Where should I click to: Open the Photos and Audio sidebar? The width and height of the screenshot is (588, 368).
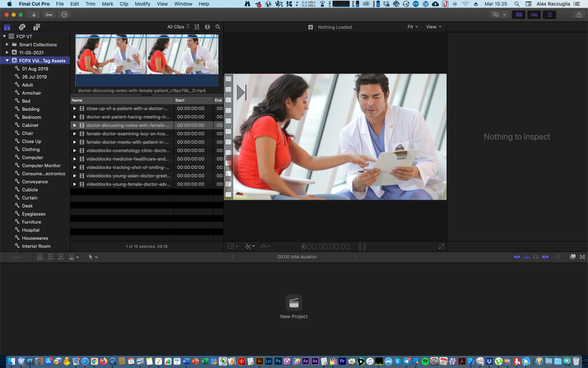coord(22,27)
